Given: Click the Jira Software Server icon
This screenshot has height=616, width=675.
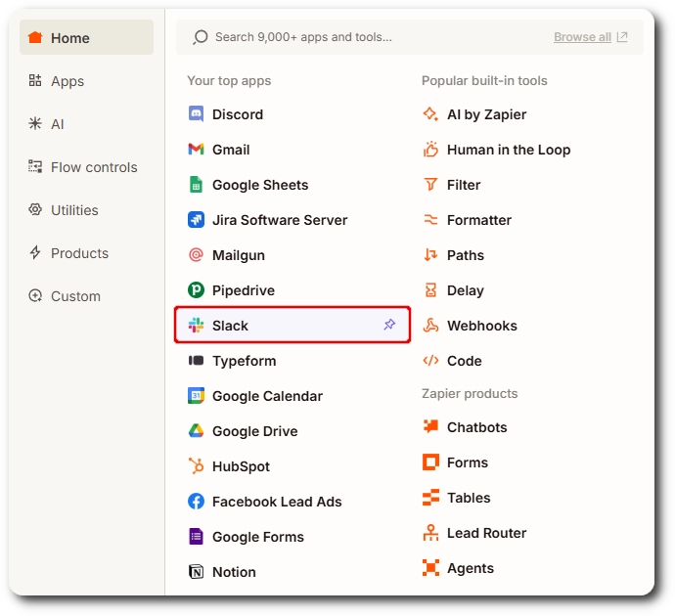Looking at the screenshot, I should (196, 220).
